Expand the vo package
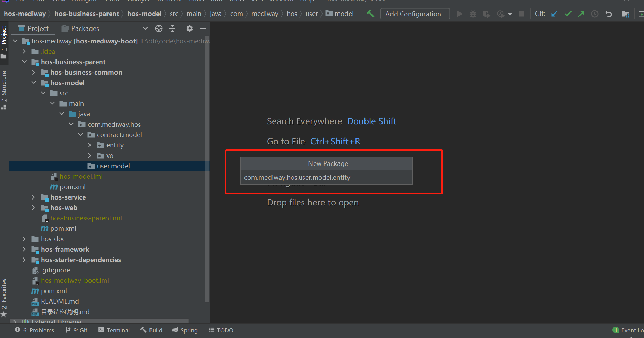The image size is (644, 338). pyautogui.click(x=89, y=155)
